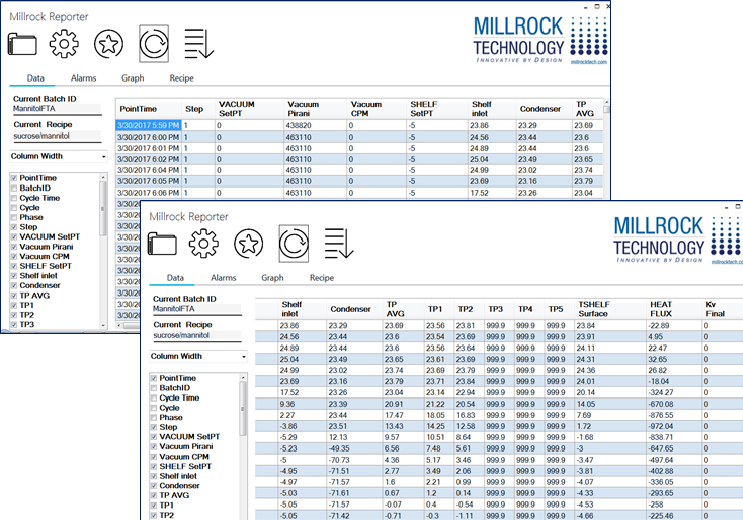Toggle TP AVG checkbox in front window
This screenshot has height=520, width=743.
[154, 495]
